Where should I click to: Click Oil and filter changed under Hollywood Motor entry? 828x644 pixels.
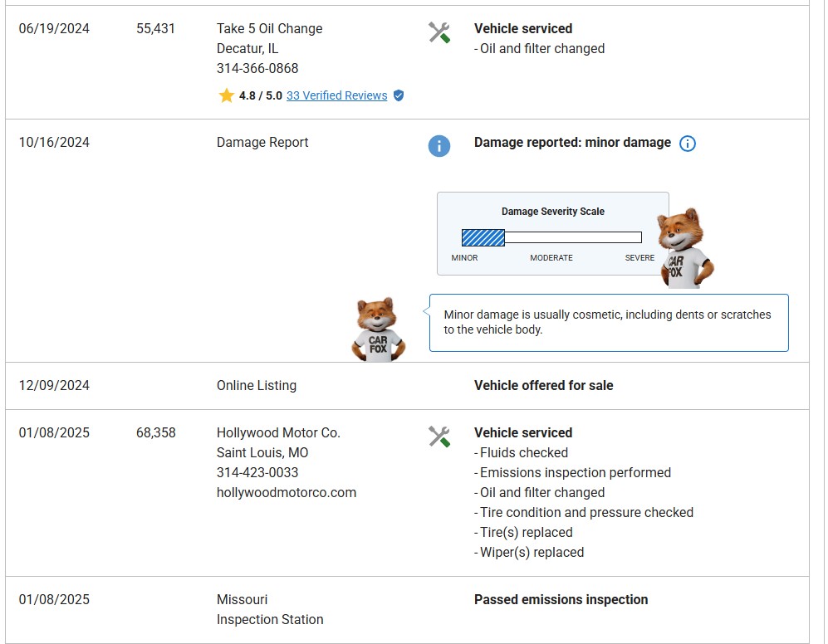point(539,492)
